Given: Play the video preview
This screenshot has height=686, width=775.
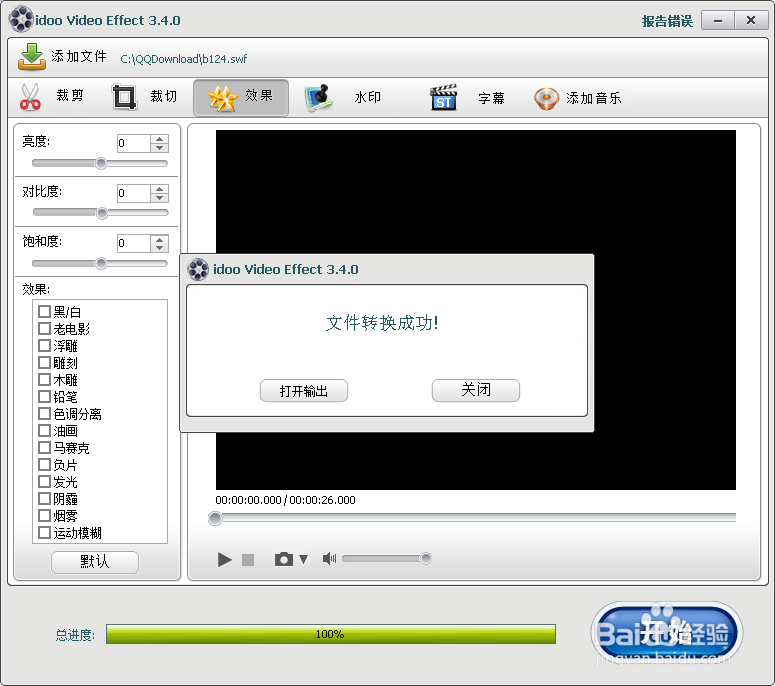Looking at the screenshot, I should point(224,559).
